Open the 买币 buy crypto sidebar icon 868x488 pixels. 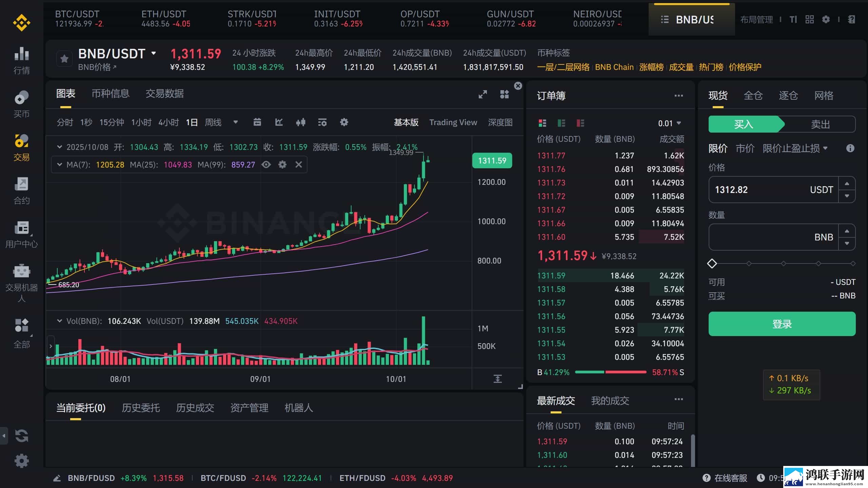coord(21,104)
